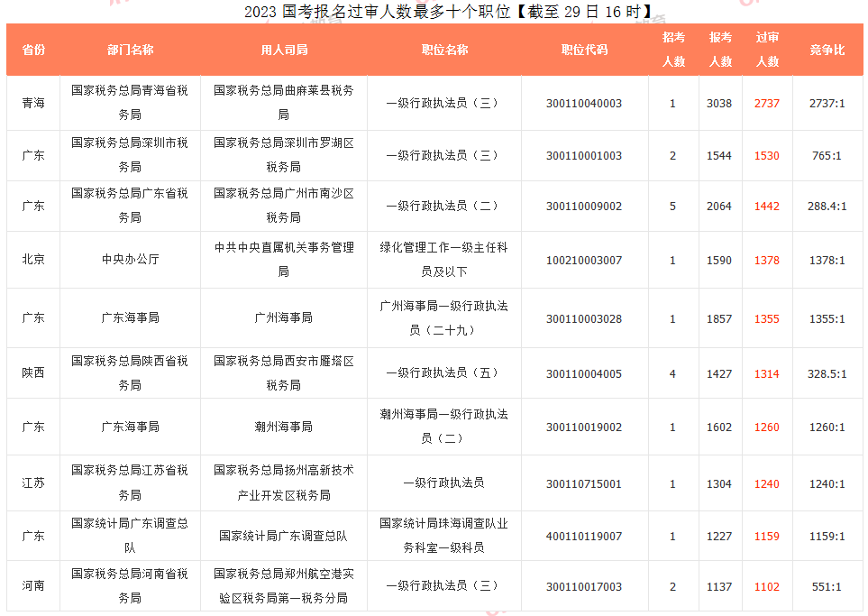Viewport: 868px width, 616px height.
Task: Select the 北京 province cell
Action: click(x=33, y=259)
